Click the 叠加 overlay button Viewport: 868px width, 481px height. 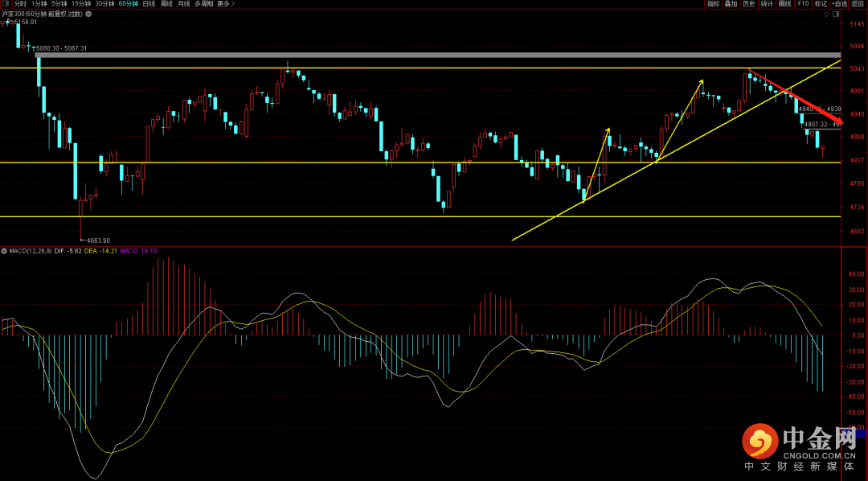click(x=731, y=4)
